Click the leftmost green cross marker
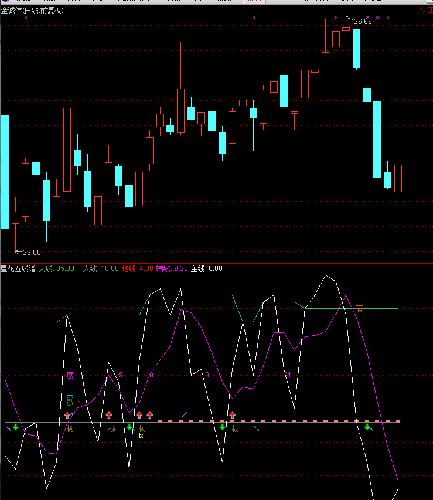Image resolution: width=433 pixels, height=500 pixels. (x=15, y=427)
